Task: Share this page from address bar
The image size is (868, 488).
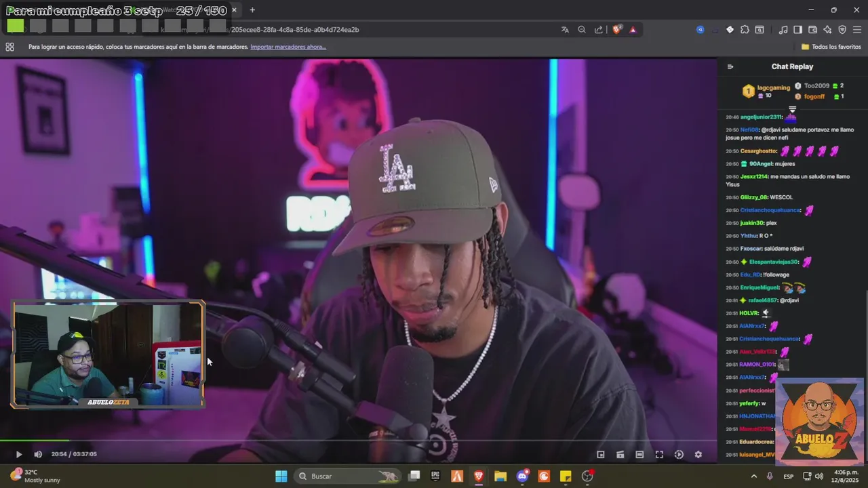Action: 599,30
